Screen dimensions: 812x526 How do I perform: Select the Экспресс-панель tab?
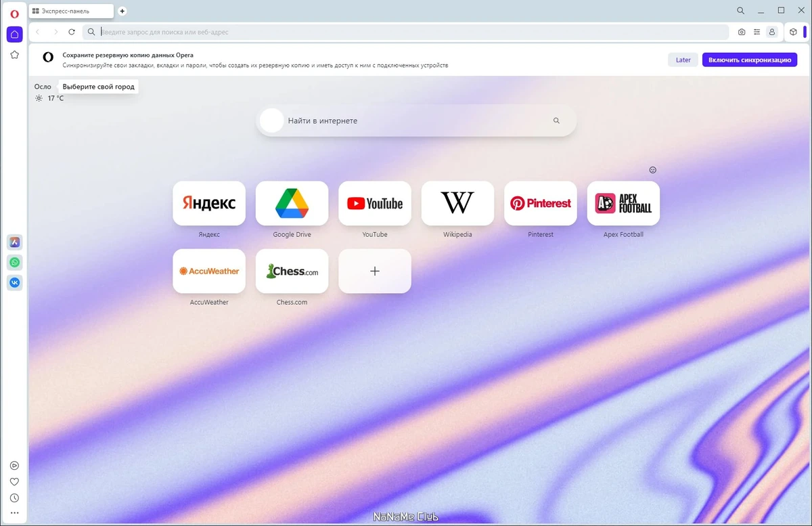pyautogui.click(x=72, y=12)
